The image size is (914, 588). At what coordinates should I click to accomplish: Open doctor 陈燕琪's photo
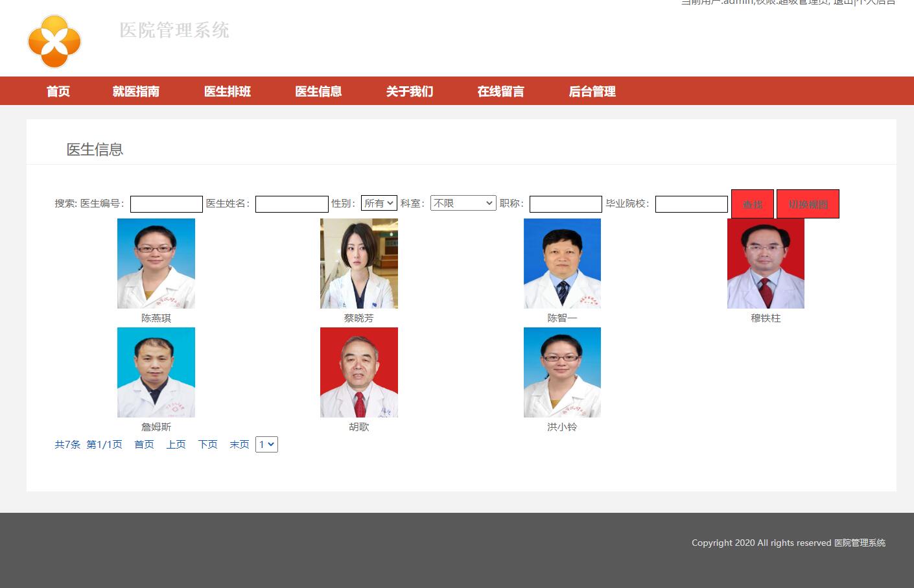click(156, 263)
